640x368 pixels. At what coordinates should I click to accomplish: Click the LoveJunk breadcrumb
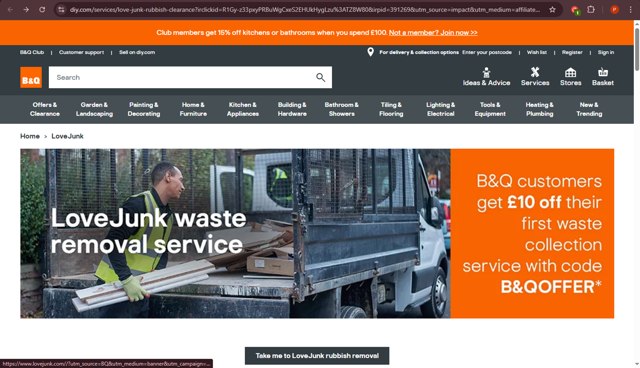(67, 136)
